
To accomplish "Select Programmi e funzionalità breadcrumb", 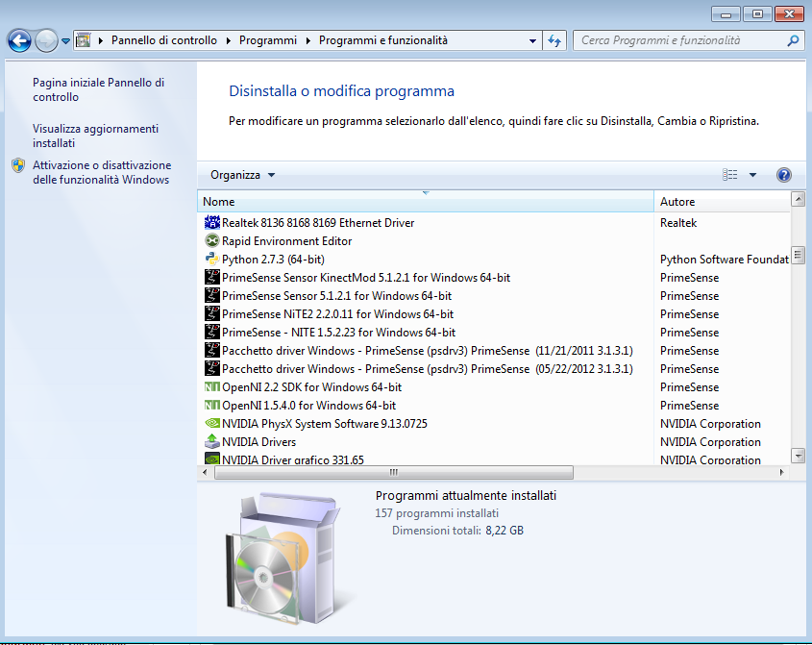I will (383, 40).
